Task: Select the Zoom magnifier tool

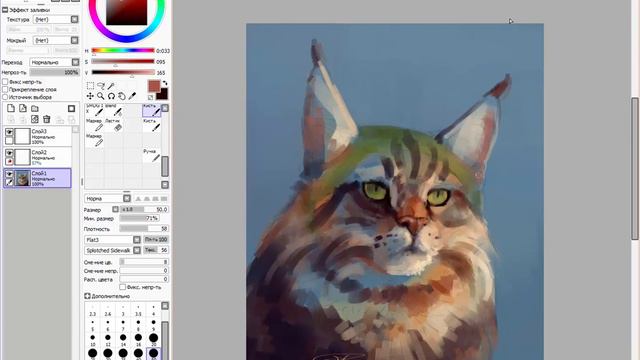Action: 101,96
